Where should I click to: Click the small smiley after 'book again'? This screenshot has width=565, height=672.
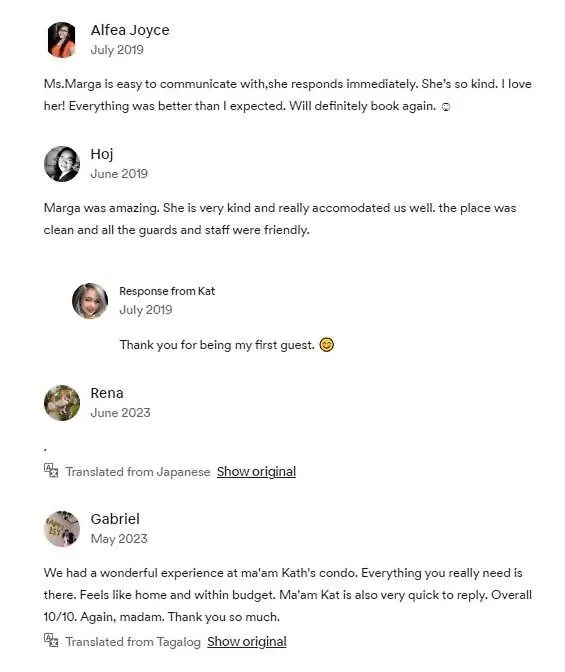point(446,107)
